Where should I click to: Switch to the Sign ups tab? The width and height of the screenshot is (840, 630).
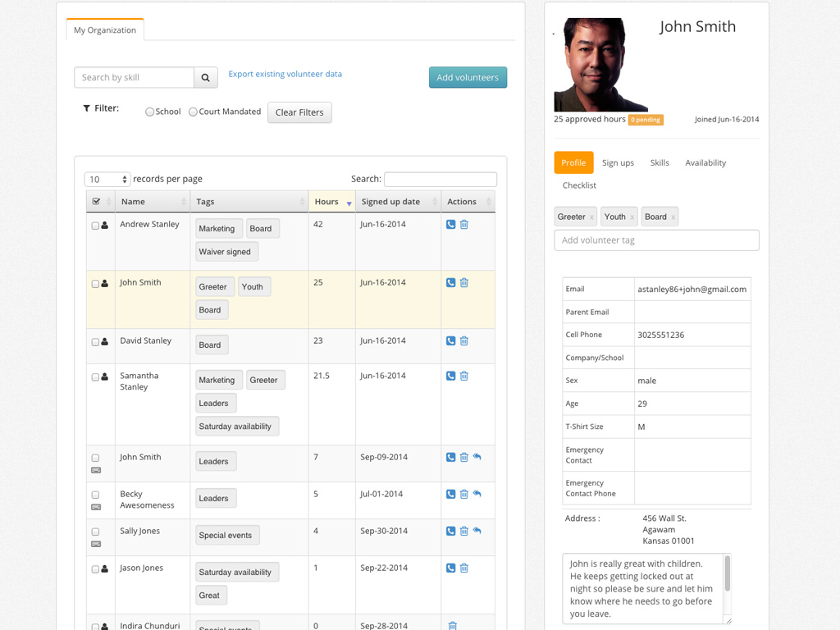618,163
